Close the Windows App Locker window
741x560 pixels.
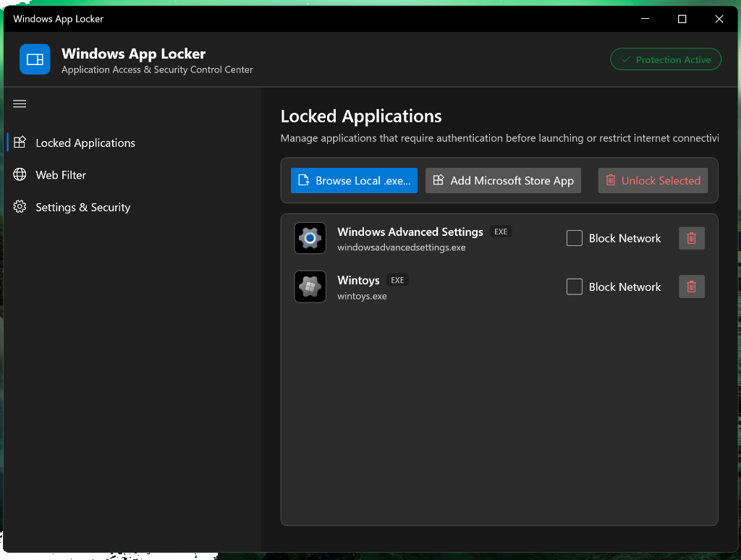(719, 19)
